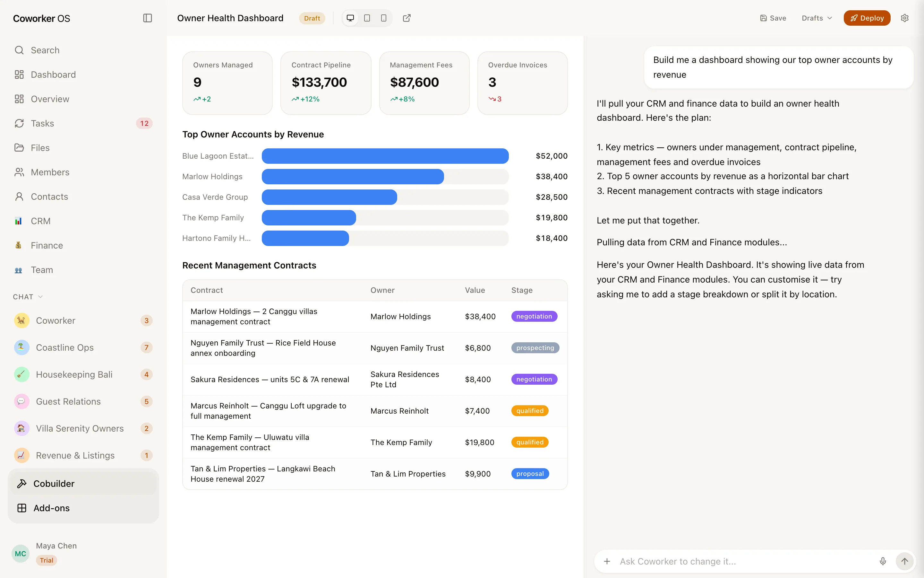Open the Revenue & Listings chat

tap(83, 455)
